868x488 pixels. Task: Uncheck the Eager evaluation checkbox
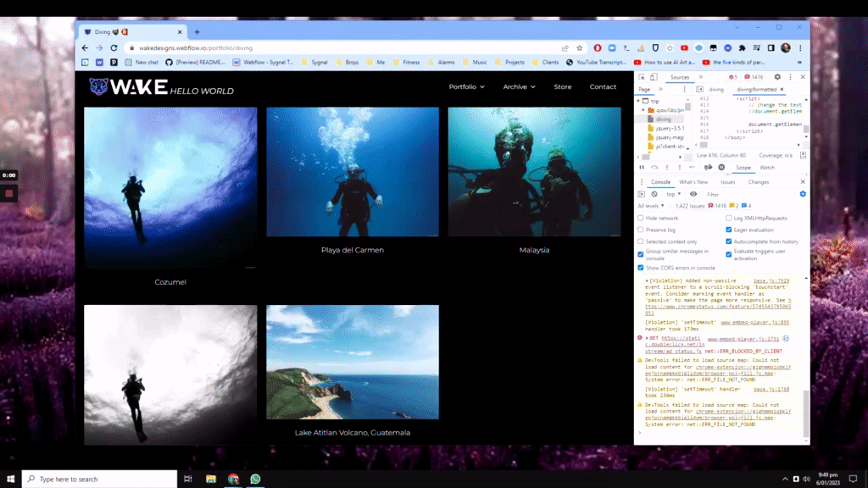tap(729, 230)
